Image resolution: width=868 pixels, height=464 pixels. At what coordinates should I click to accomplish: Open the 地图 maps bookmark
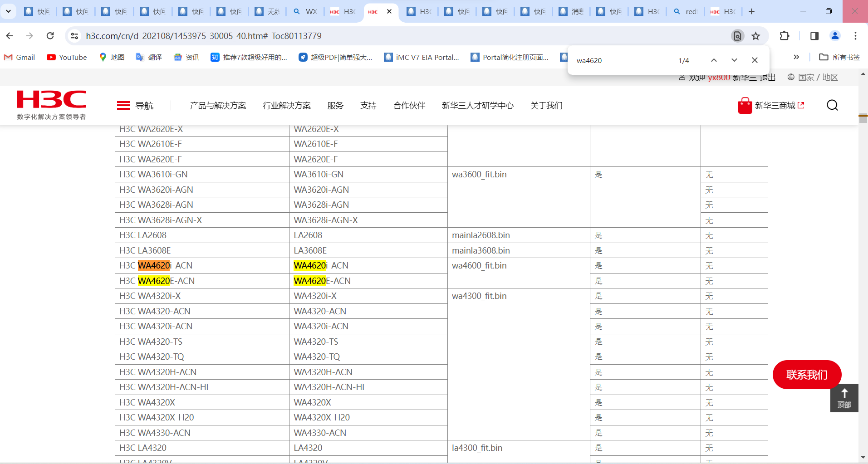coord(112,57)
